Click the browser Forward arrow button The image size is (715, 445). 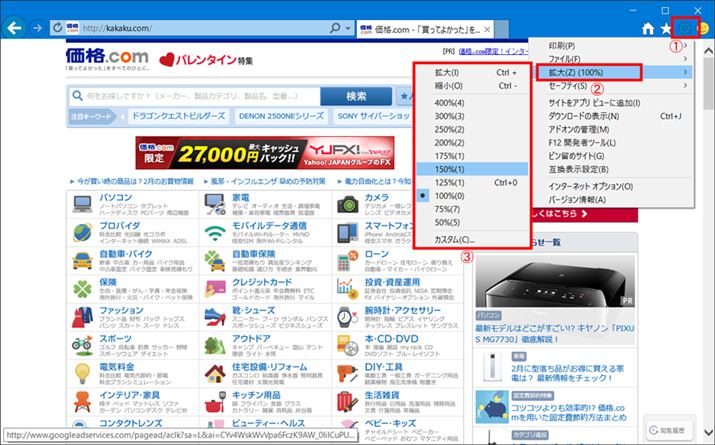(x=37, y=28)
